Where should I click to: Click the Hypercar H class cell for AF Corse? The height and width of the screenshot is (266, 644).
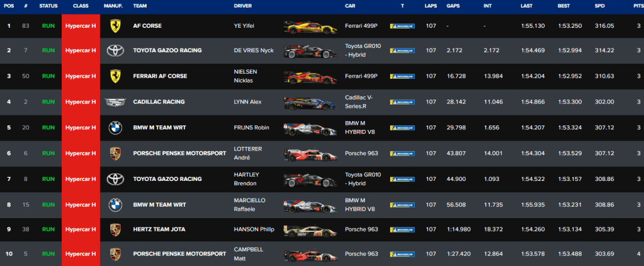pos(81,26)
